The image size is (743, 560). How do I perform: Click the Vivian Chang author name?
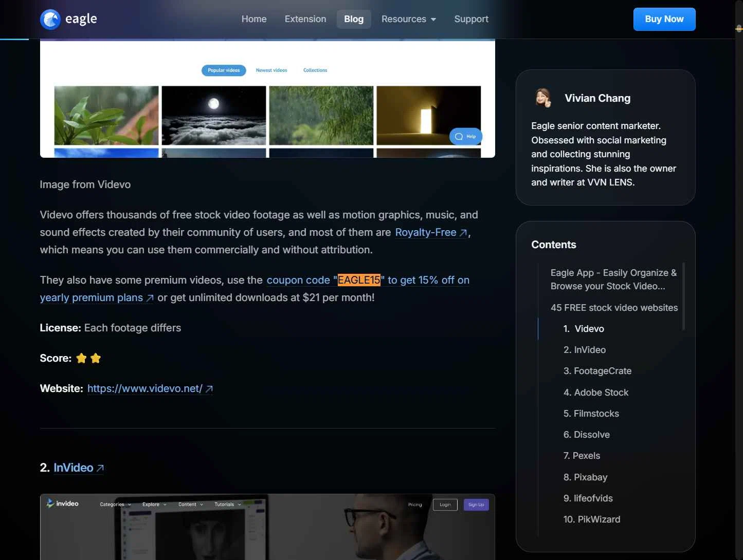[597, 98]
